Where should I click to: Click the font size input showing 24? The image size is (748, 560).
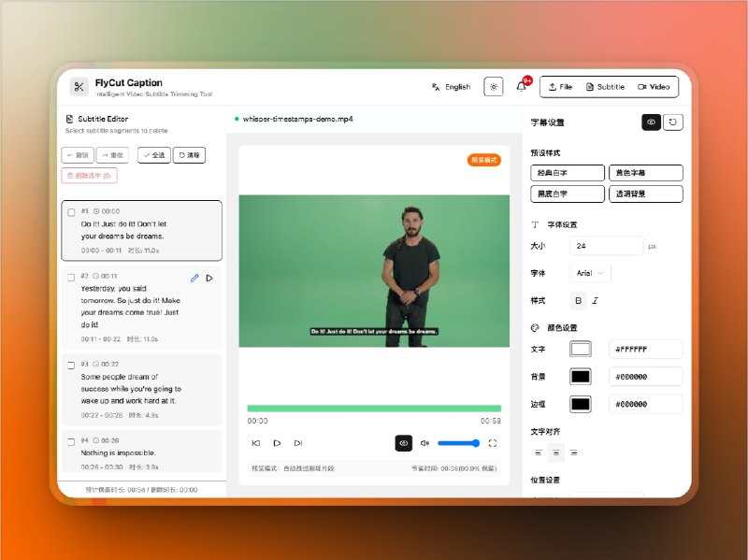click(x=606, y=245)
